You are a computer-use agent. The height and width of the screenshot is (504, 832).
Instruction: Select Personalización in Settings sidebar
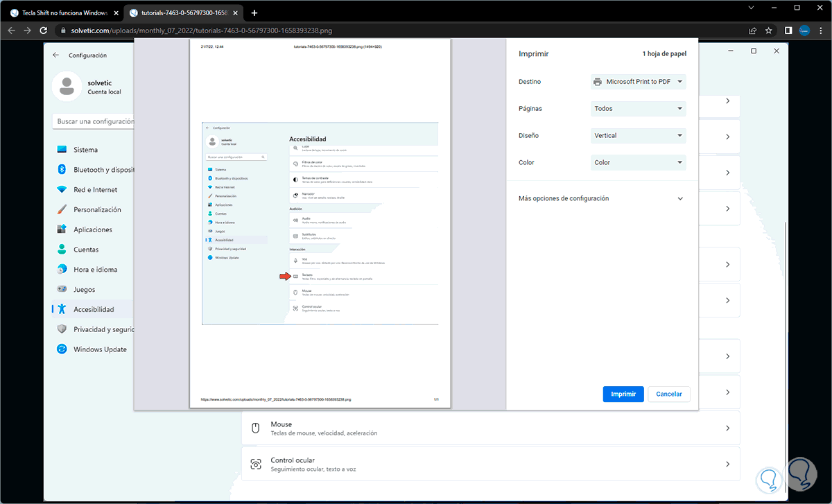(93, 210)
